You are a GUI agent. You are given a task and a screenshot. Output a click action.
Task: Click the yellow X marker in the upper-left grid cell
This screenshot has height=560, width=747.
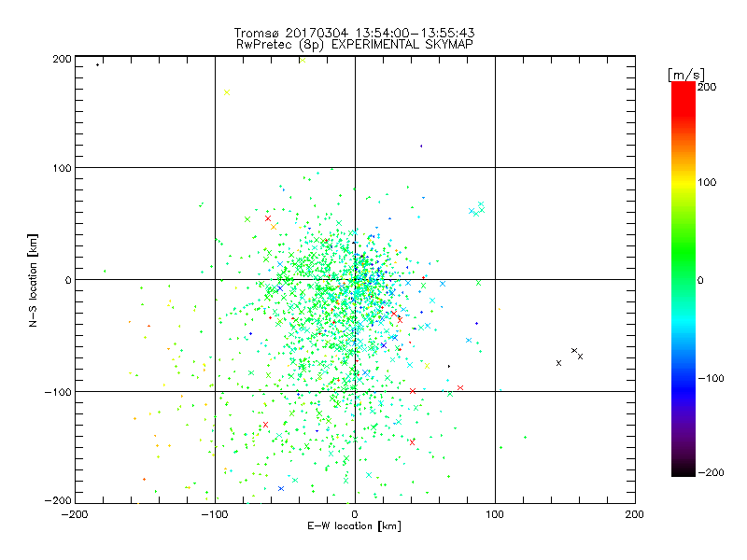(x=227, y=92)
